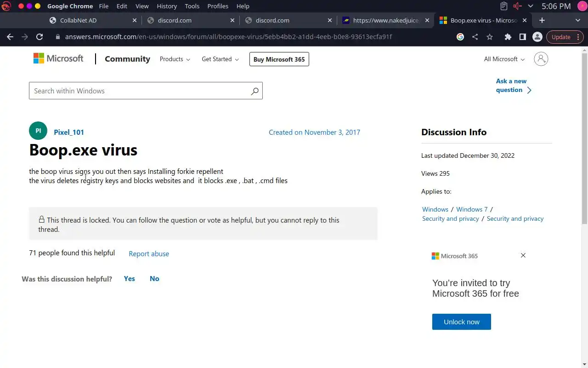The image size is (588, 368).
Task: Click Ask a new question link
Action: click(x=514, y=86)
